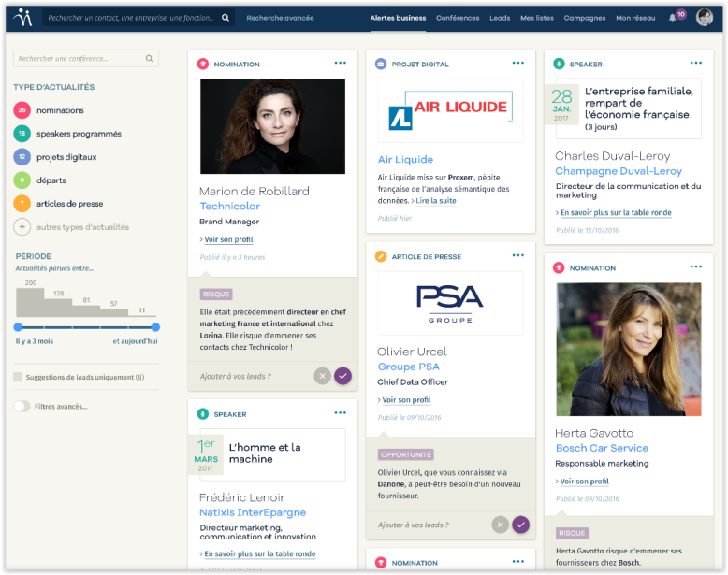Dismiss Olivier Urcel lead with the grey X
The image size is (728, 575).
pos(500,525)
